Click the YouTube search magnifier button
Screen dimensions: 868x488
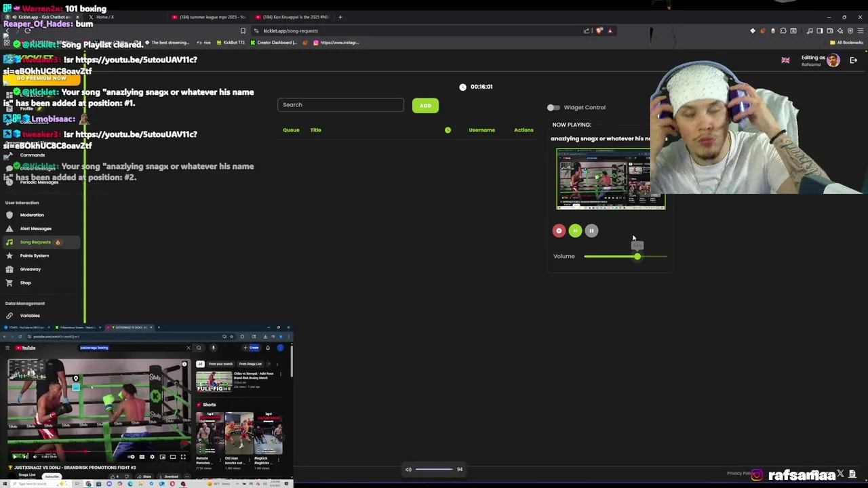click(x=199, y=348)
